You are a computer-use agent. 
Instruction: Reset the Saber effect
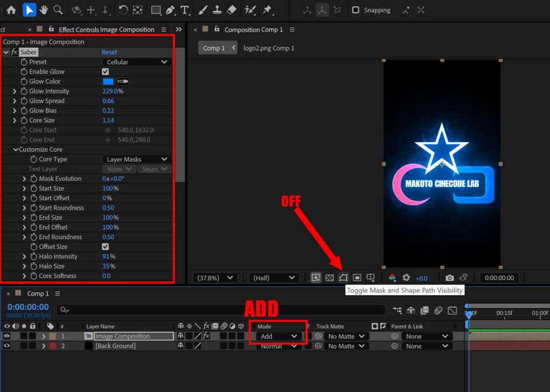coord(109,52)
